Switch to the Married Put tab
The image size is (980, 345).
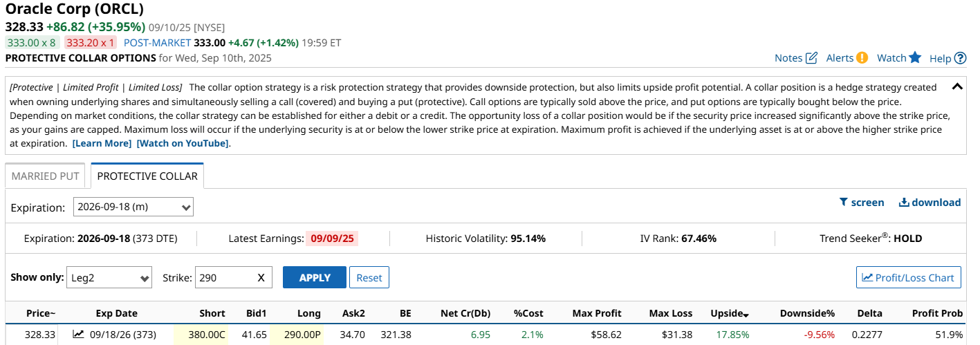[x=45, y=176]
